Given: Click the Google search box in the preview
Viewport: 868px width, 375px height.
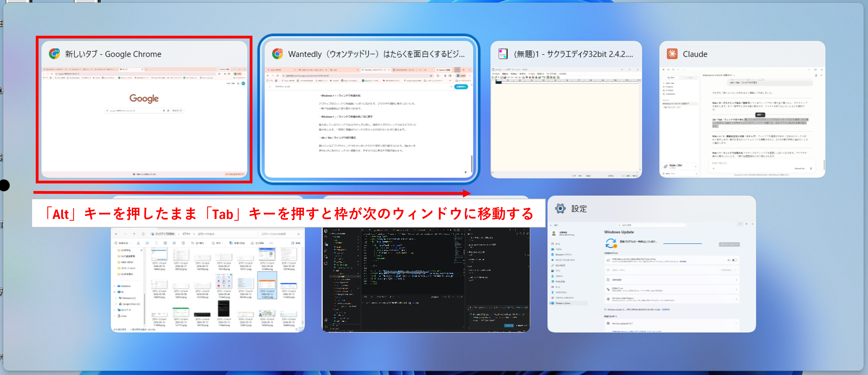Looking at the screenshot, I should [144, 110].
